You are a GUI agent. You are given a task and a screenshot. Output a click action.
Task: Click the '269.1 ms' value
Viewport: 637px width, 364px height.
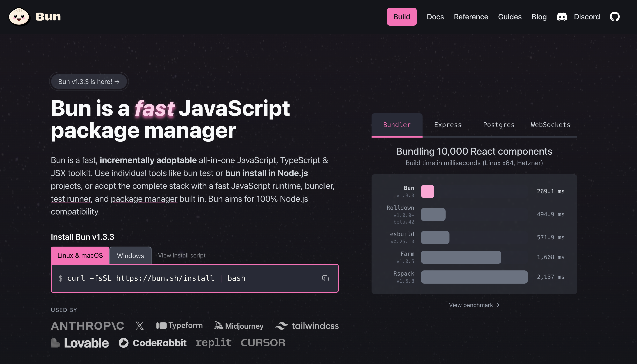[550, 191]
